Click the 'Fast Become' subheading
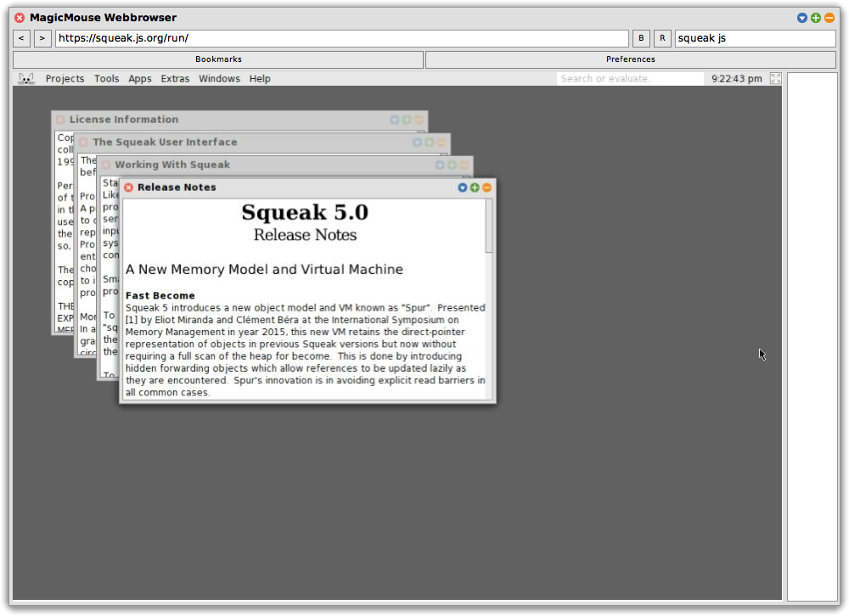849x616 pixels. tap(160, 295)
